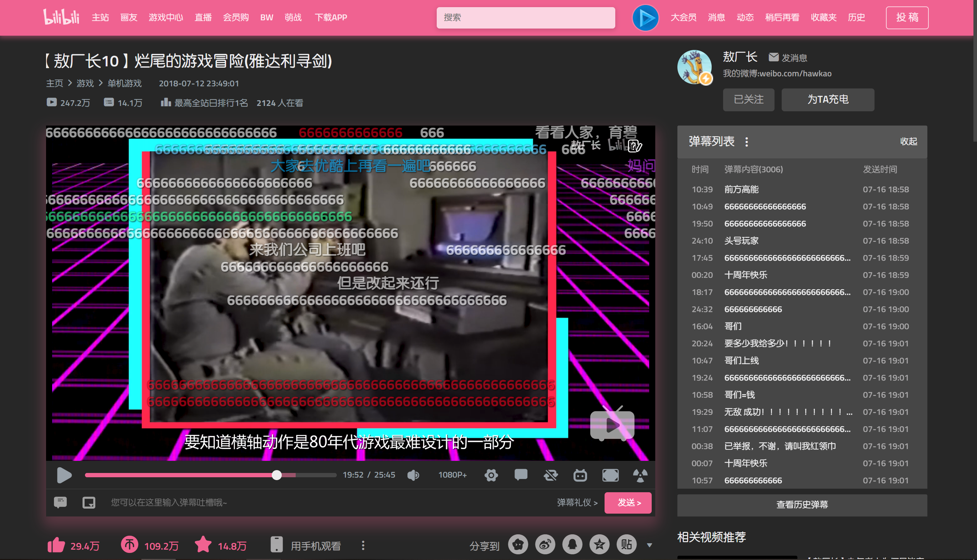977x560 pixels.
Task: Open the 直播 navigation item
Action: pos(203,18)
